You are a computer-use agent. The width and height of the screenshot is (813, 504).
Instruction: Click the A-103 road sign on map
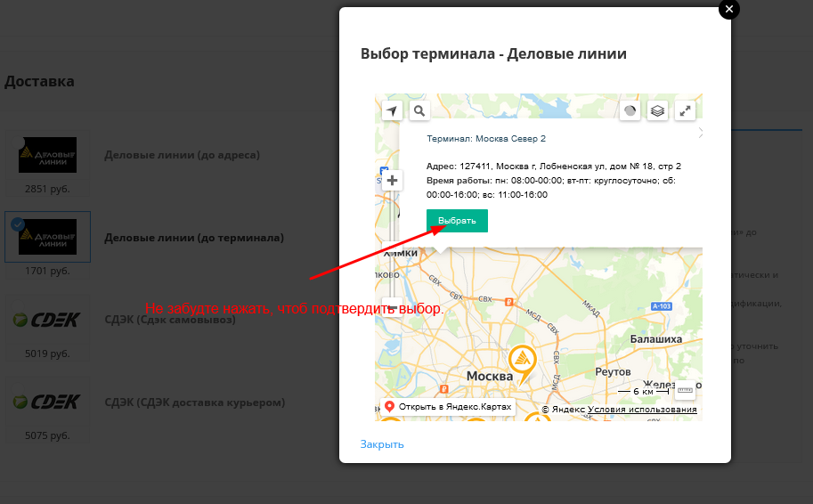[x=662, y=306]
